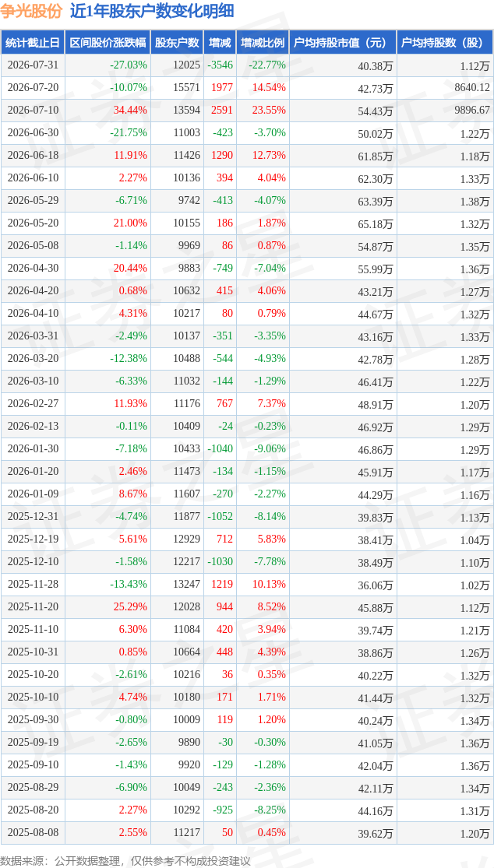Click the 争光股份 stock name title
Viewport: 494px width, 868px height.
coord(32,11)
